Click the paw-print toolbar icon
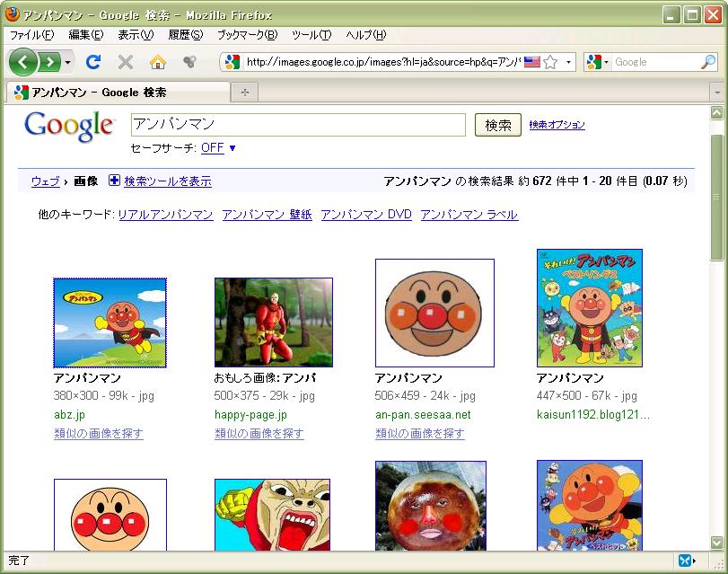 189,62
